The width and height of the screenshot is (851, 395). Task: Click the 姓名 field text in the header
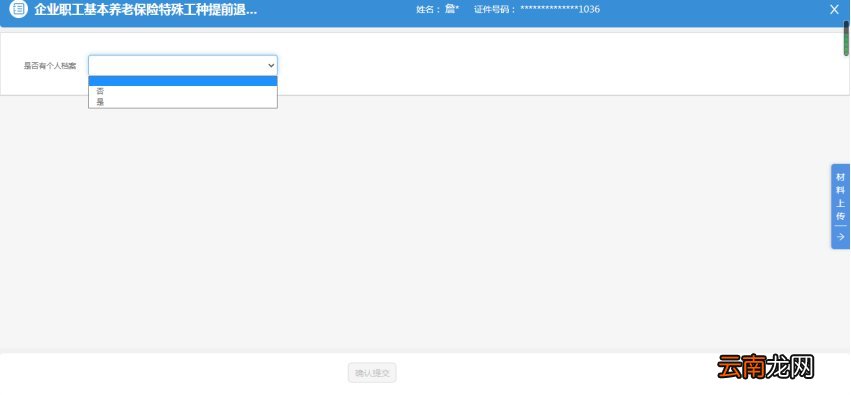click(437, 9)
